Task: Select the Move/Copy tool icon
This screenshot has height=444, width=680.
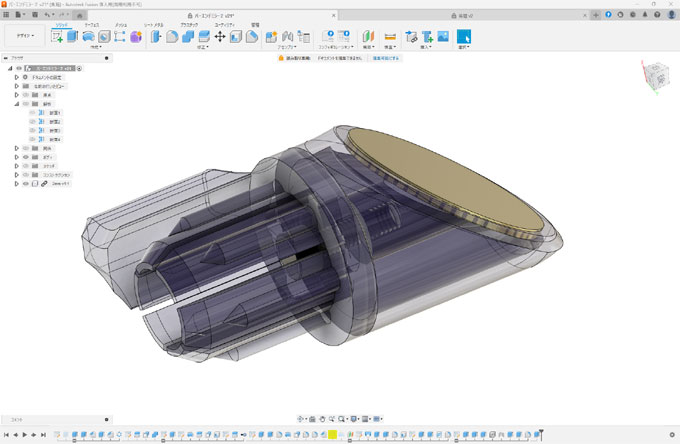Action: coord(220,37)
